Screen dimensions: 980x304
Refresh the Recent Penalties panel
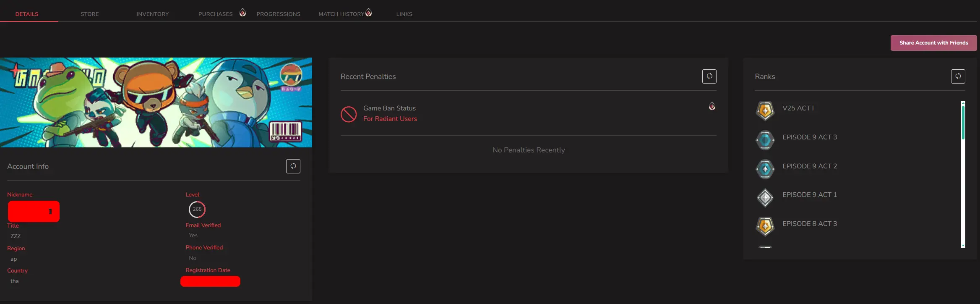(709, 76)
